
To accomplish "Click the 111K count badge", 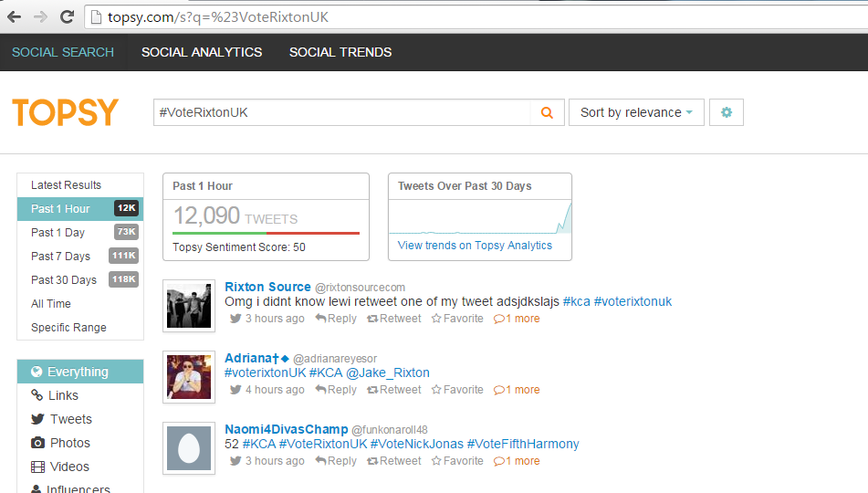I will 123,256.
